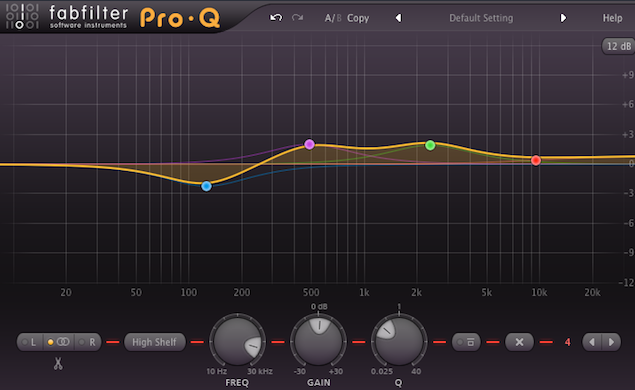Open the Default Setting preset menu
Viewport: 635px width, 390px height.
(x=481, y=18)
